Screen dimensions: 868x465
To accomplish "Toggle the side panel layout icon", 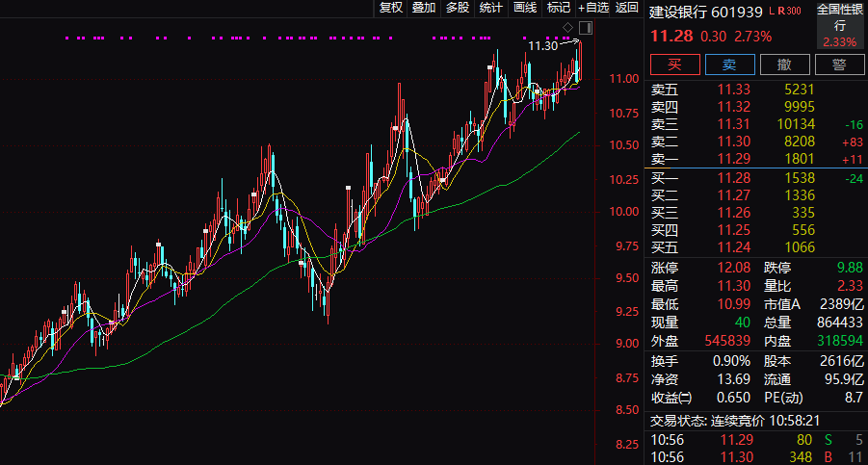I will pos(586,28).
